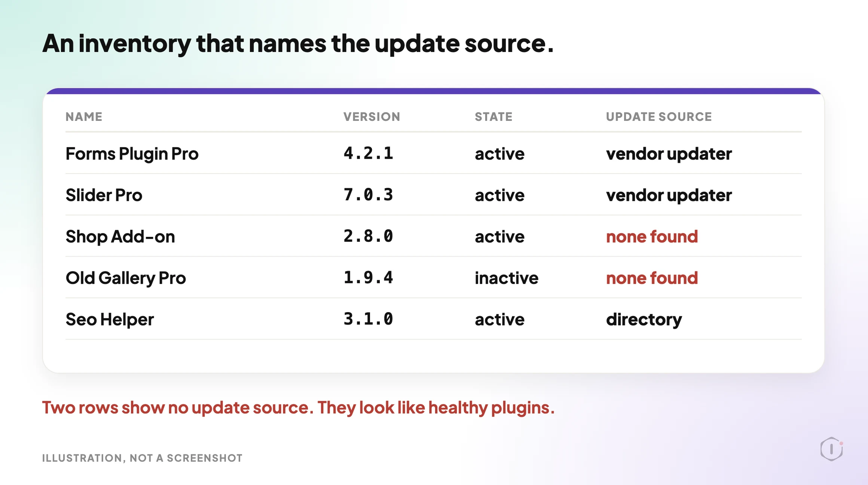Click the Shop Add-on name cell
The image size is (868, 485).
point(120,237)
